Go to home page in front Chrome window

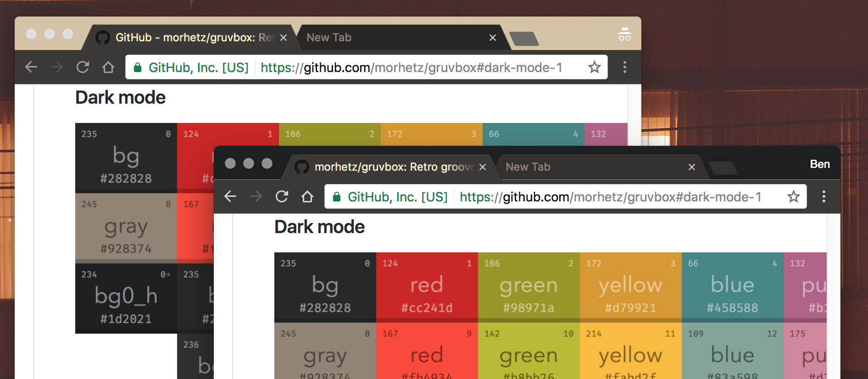[307, 196]
